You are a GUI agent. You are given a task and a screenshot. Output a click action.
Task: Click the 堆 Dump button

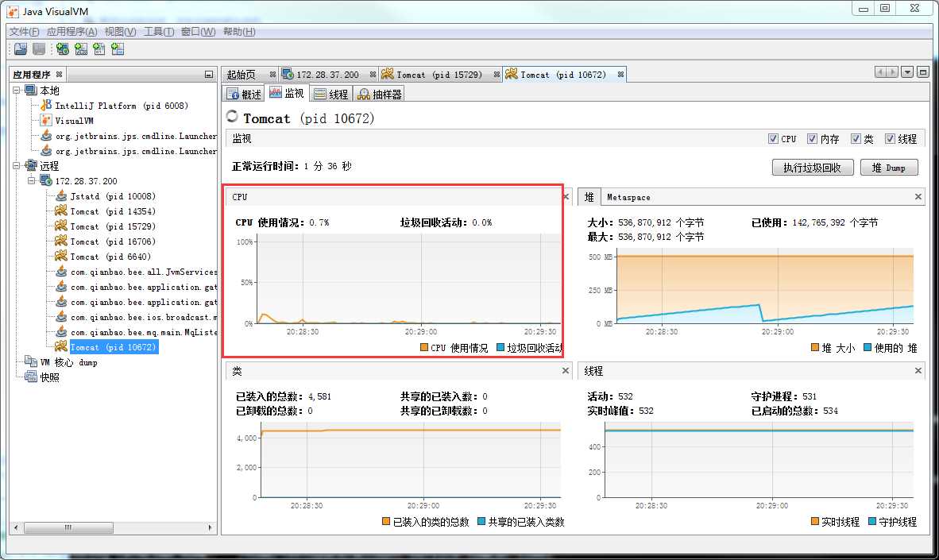(889, 168)
